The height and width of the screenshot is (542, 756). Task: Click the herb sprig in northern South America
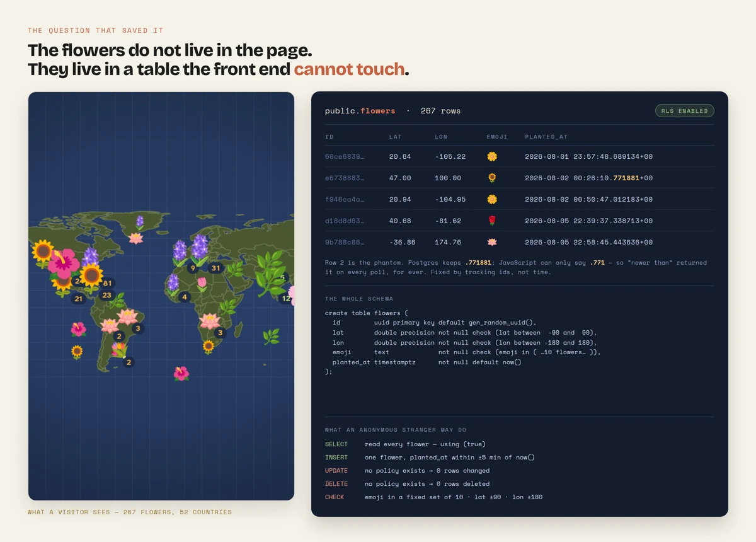117,301
